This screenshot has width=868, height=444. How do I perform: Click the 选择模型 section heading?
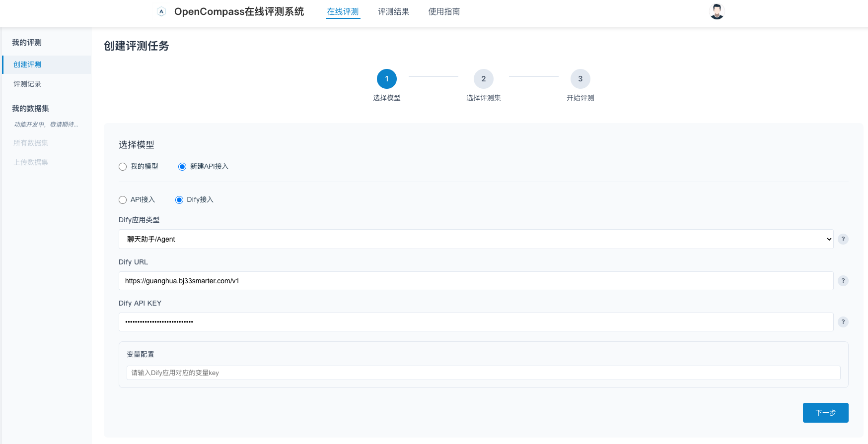click(137, 145)
